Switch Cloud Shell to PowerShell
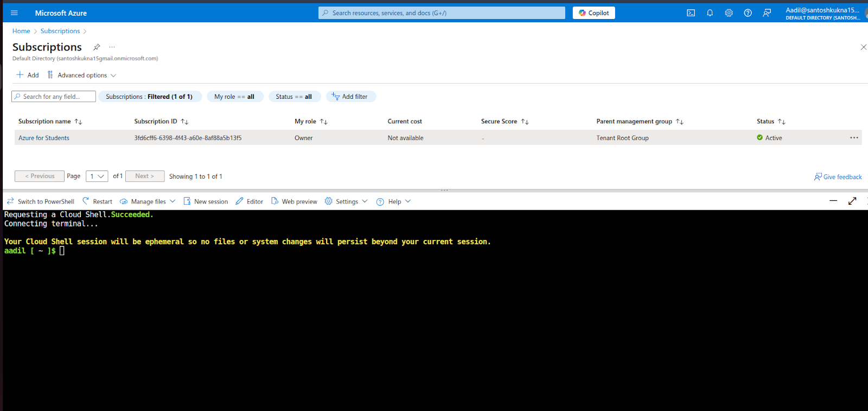The height and width of the screenshot is (411, 868). 41,201
